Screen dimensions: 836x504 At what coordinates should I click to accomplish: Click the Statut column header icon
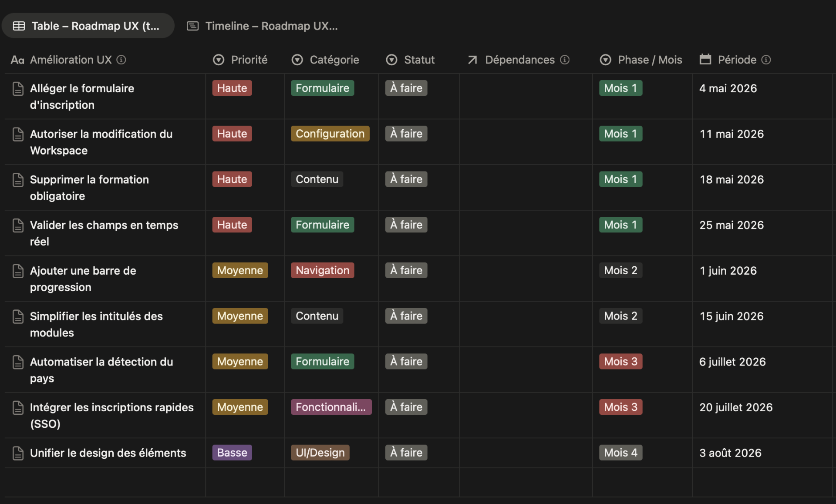[392, 60]
